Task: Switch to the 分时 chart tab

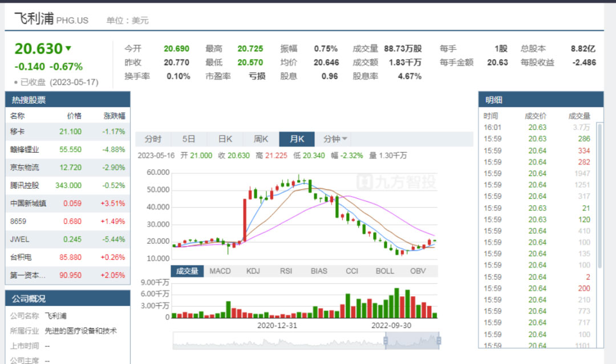Action: 153,139
